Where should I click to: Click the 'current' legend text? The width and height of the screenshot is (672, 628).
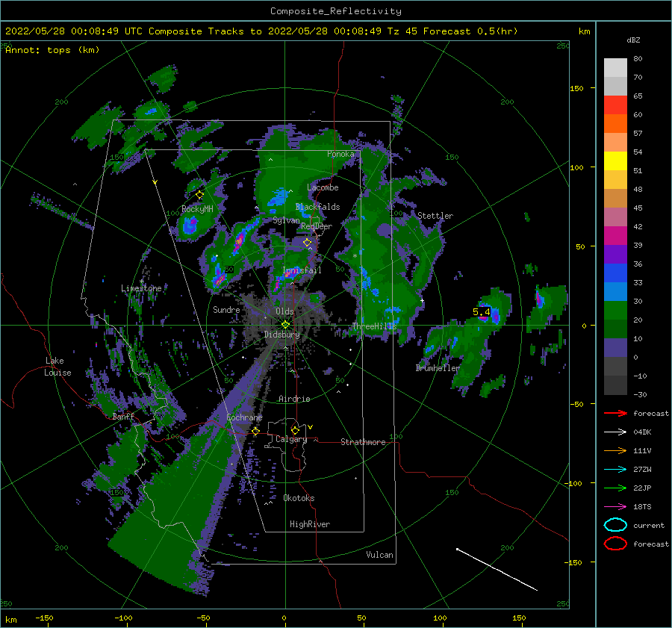click(x=649, y=525)
